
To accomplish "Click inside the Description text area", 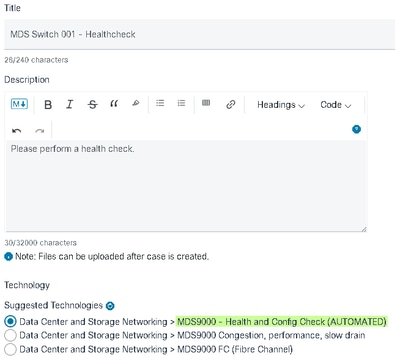I will click(186, 186).
